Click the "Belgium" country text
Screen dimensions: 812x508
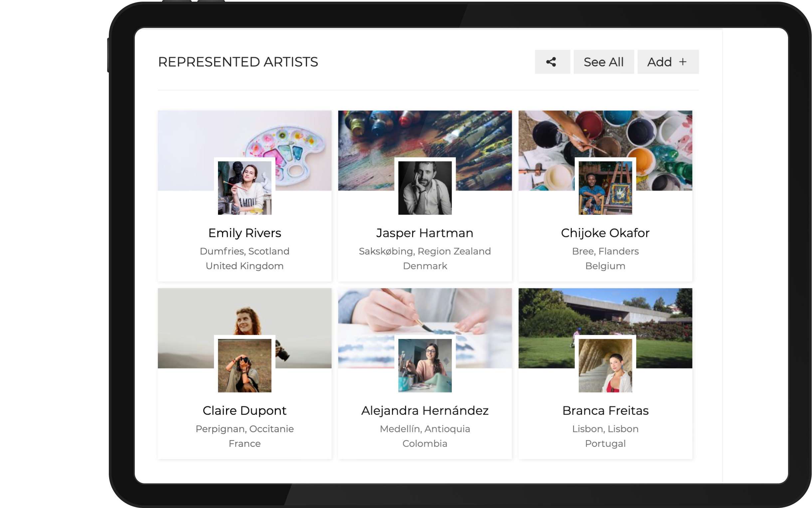click(605, 266)
